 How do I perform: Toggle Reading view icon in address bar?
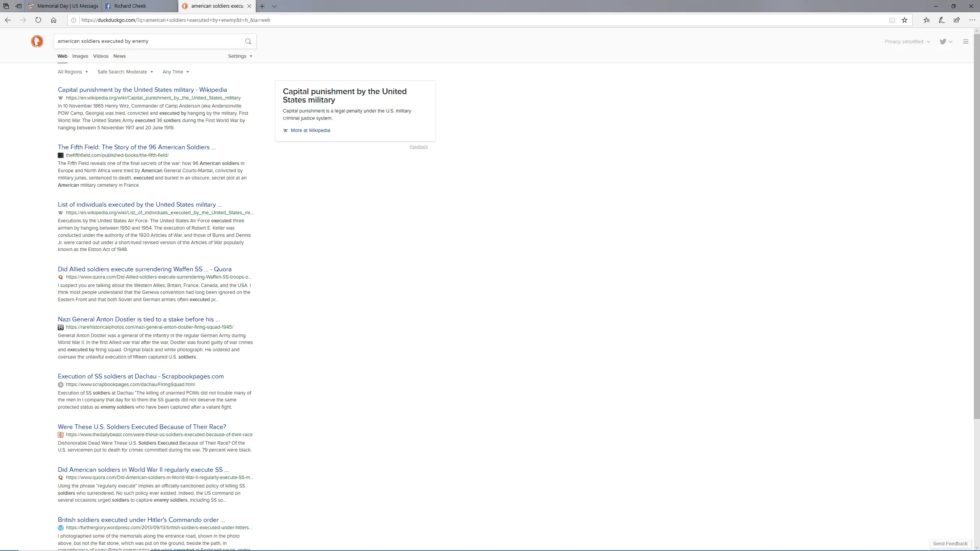[892, 20]
